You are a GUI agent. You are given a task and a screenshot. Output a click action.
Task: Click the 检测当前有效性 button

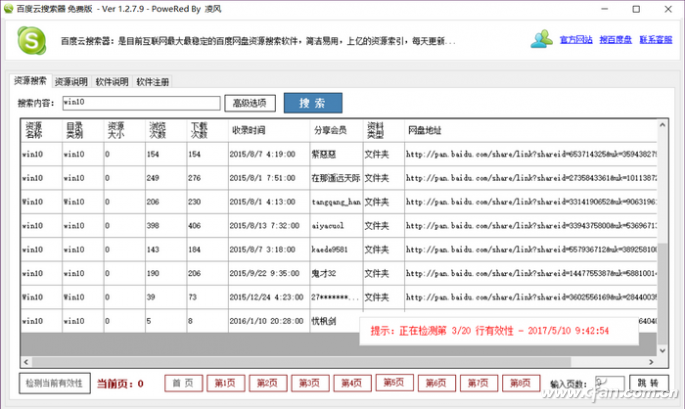55,383
